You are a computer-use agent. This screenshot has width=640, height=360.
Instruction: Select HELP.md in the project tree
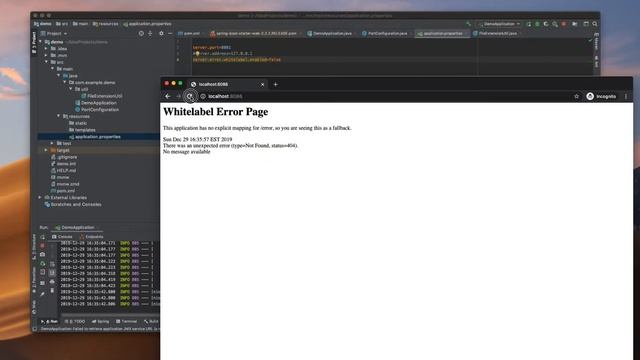67,171
